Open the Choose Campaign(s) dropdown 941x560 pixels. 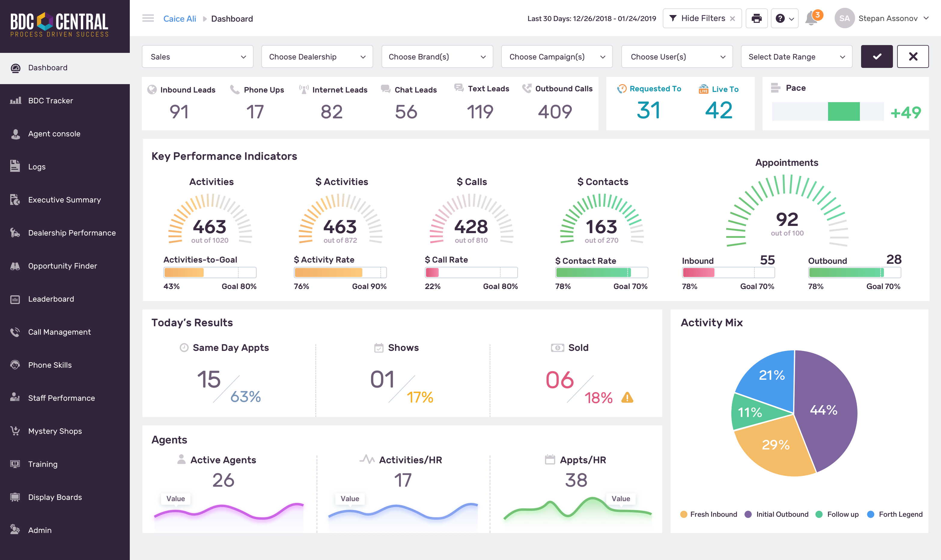tap(556, 56)
